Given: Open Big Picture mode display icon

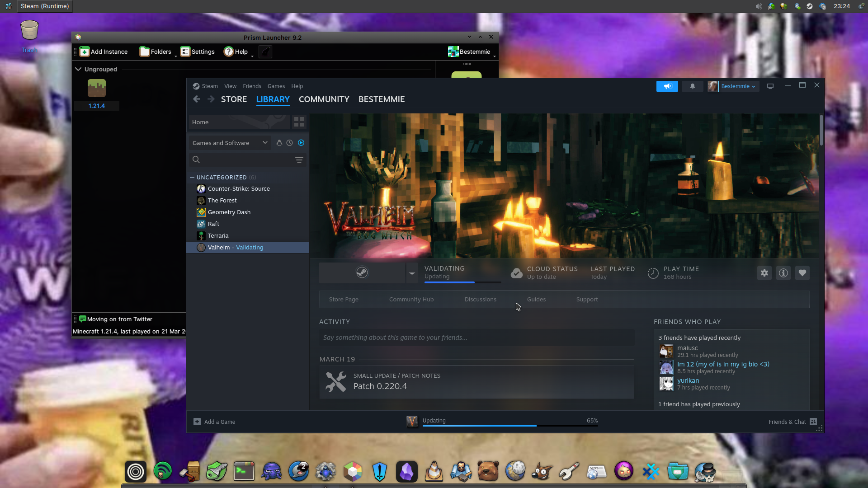Looking at the screenshot, I should click(x=770, y=86).
